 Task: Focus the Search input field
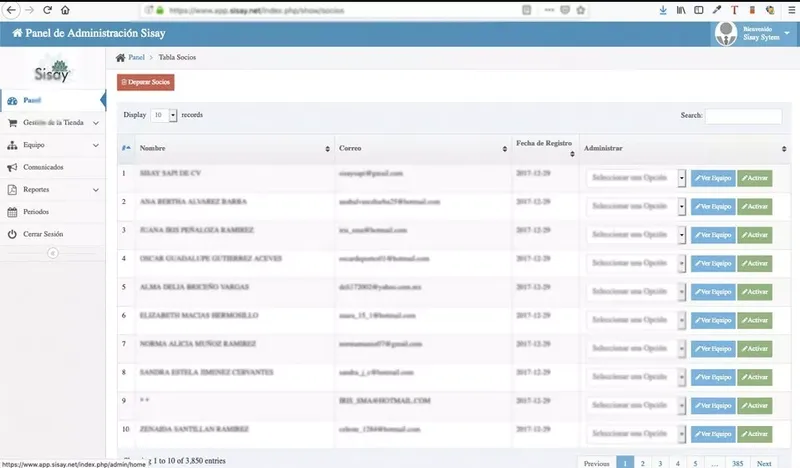click(743, 116)
